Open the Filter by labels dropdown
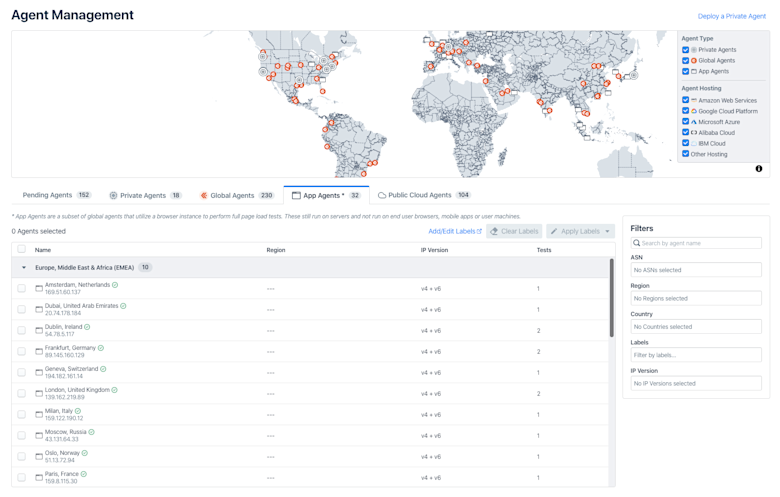 tap(696, 355)
